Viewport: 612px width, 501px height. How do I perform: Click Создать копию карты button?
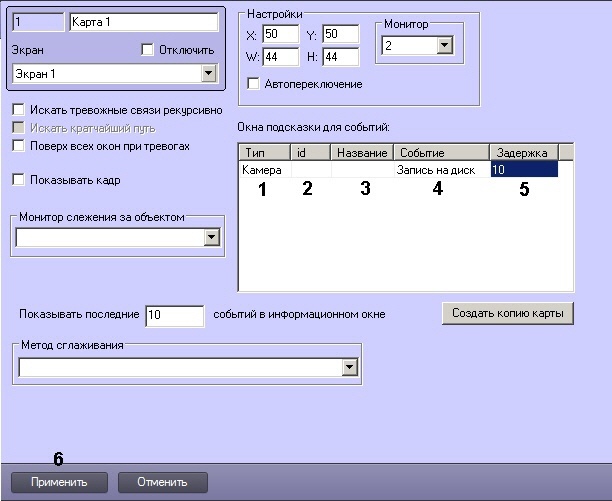pyautogui.click(x=507, y=313)
